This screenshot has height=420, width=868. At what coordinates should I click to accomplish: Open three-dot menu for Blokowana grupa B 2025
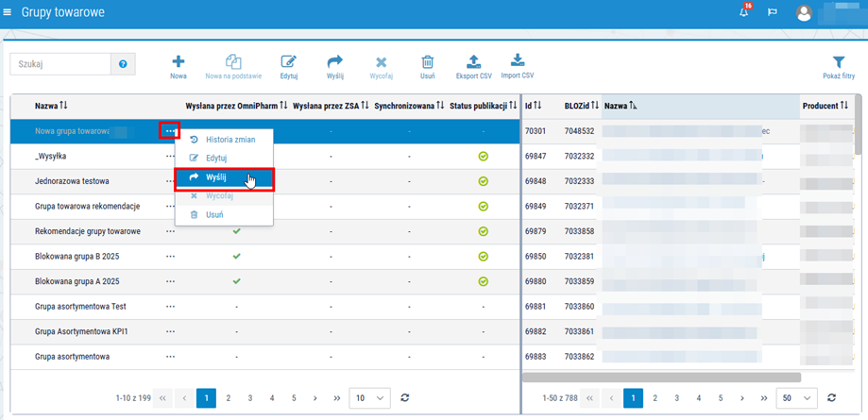click(x=170, y=257)
